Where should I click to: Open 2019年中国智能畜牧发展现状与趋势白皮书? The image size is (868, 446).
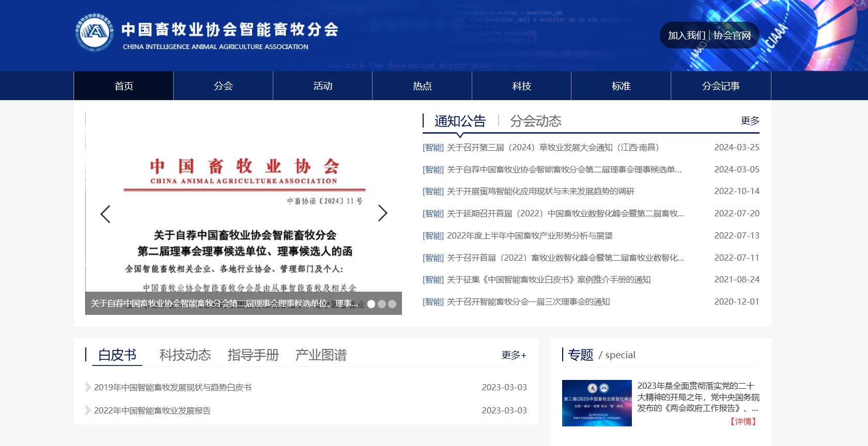pos(173,388)
